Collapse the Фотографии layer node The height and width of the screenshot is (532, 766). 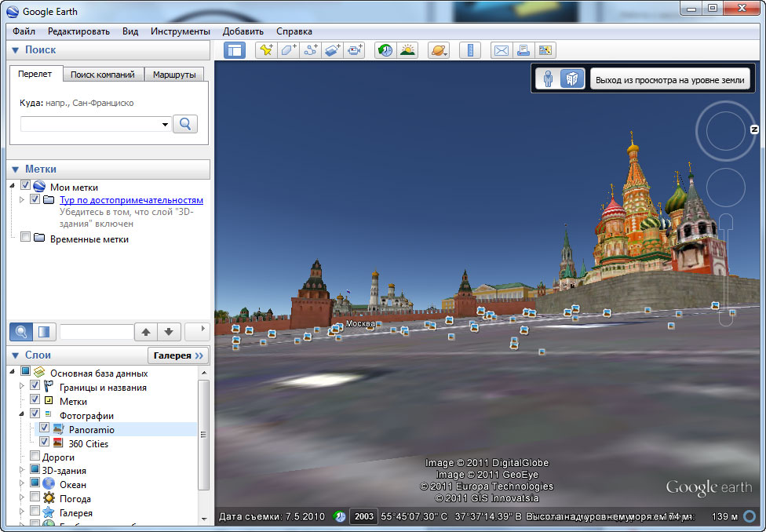[21, 414]
